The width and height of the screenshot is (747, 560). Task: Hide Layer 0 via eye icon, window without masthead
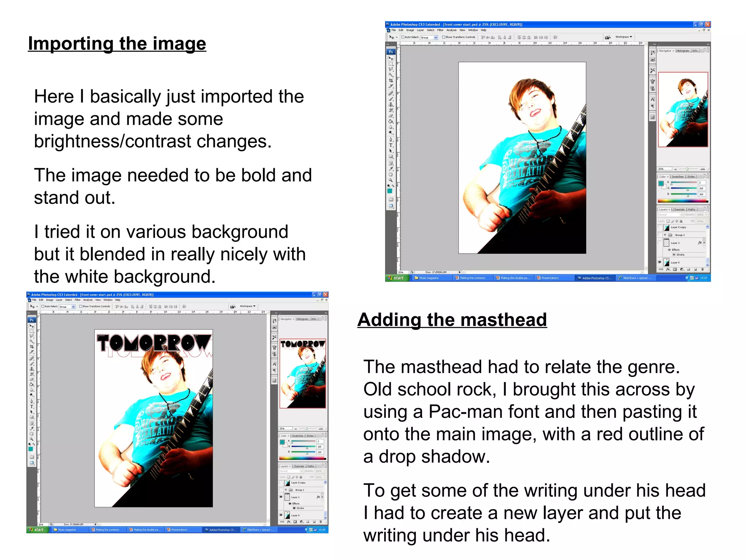659,262
